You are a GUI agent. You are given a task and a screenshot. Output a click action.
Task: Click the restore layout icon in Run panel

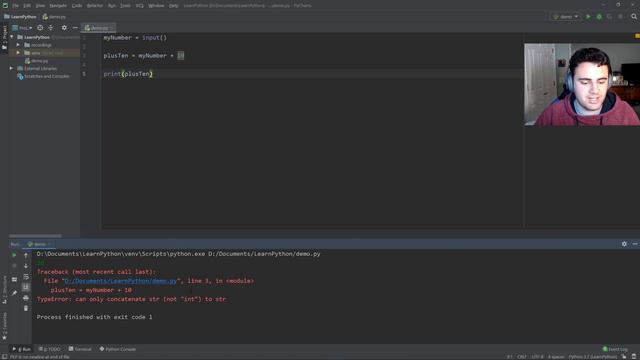point(14,280)
